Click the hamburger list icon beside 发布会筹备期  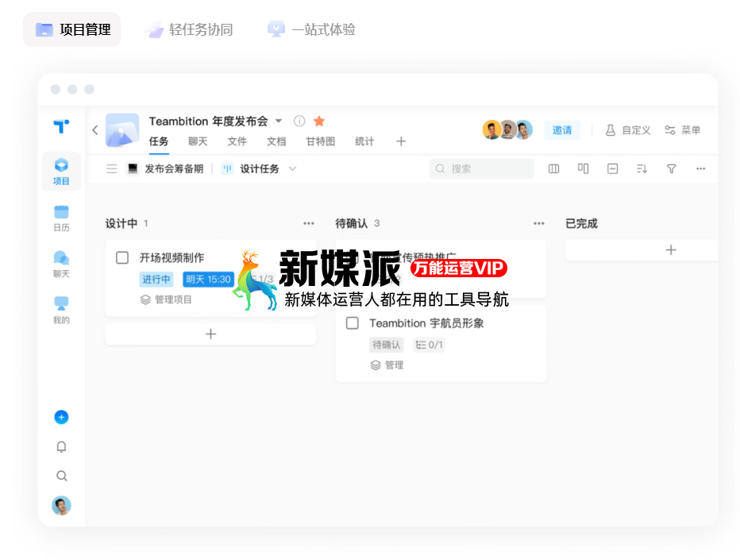pos(112,169)
